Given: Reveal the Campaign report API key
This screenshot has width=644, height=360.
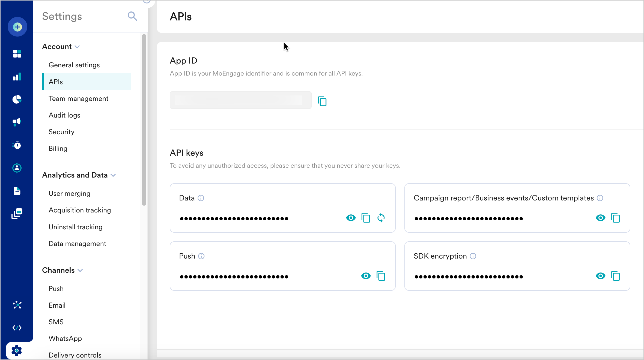Looking at the screenshot, I should [x=601, y=218].
